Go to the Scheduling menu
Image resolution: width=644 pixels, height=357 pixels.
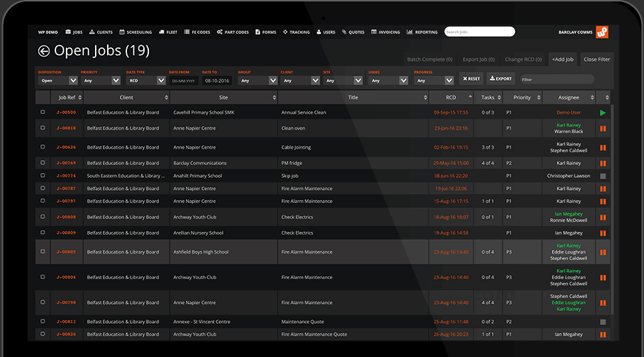pos(135,33)
